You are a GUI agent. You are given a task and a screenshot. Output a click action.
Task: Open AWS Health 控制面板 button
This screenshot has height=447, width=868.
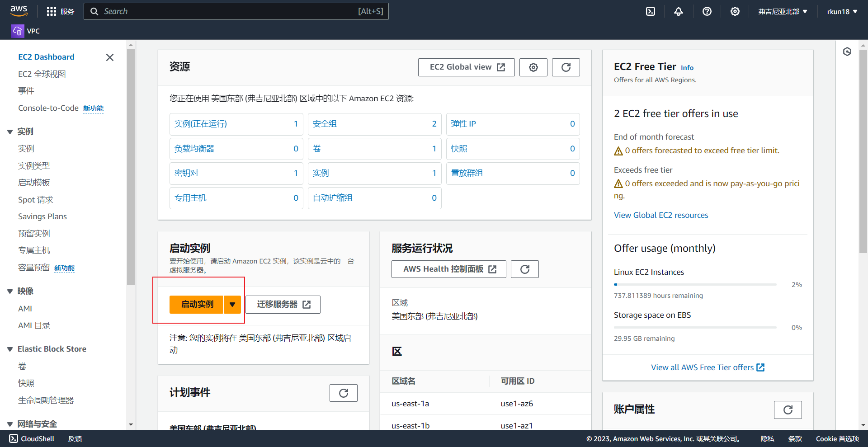(449, 269)
